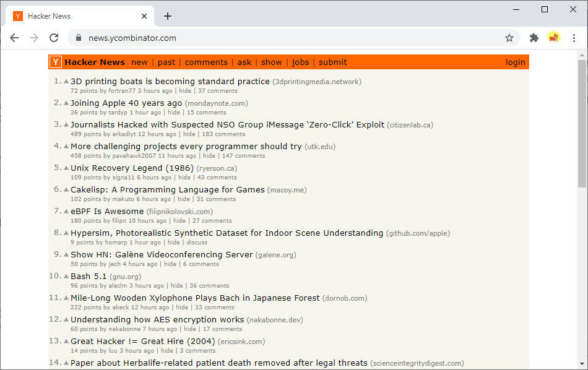Upvote Great Hacker != Great Hire story
The image size is (588, 370).
(66, 342)
